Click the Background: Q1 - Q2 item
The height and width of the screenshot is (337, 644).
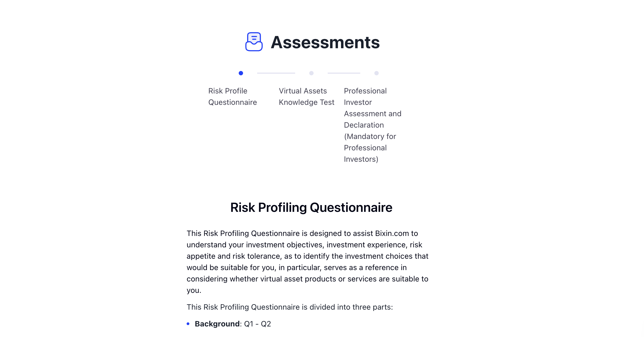[x=233, y=324]
